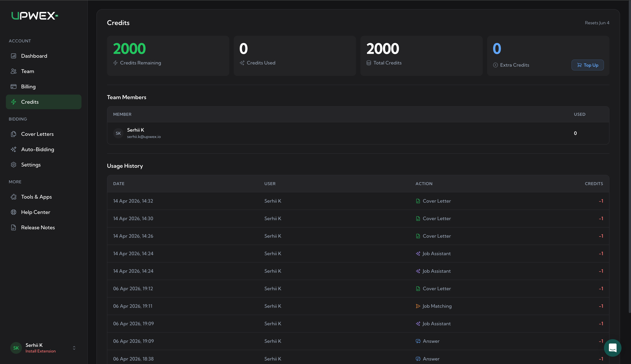Open Cover Letters section
This screenshot has height=364, width=631.
[44, 134]
